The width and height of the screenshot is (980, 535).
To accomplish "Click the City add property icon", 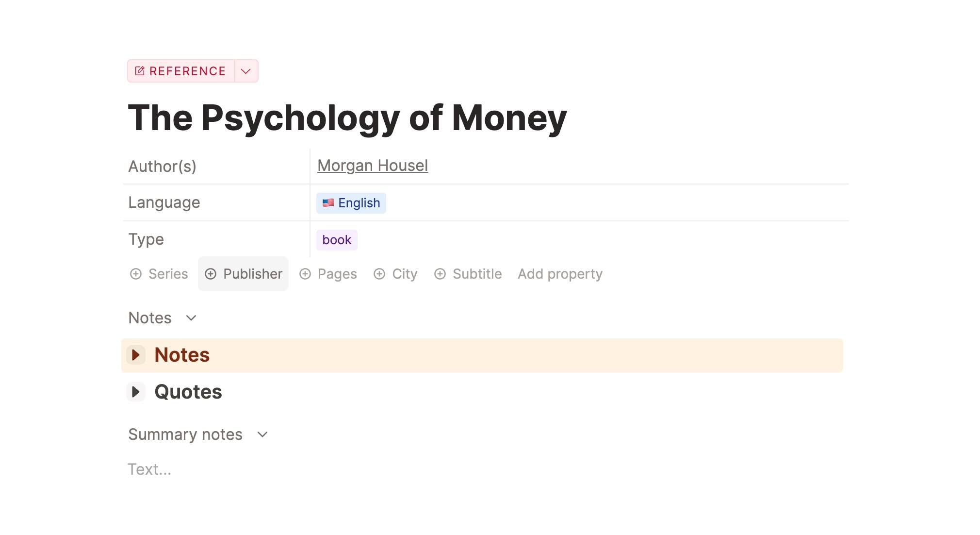I will click(379, 273).
